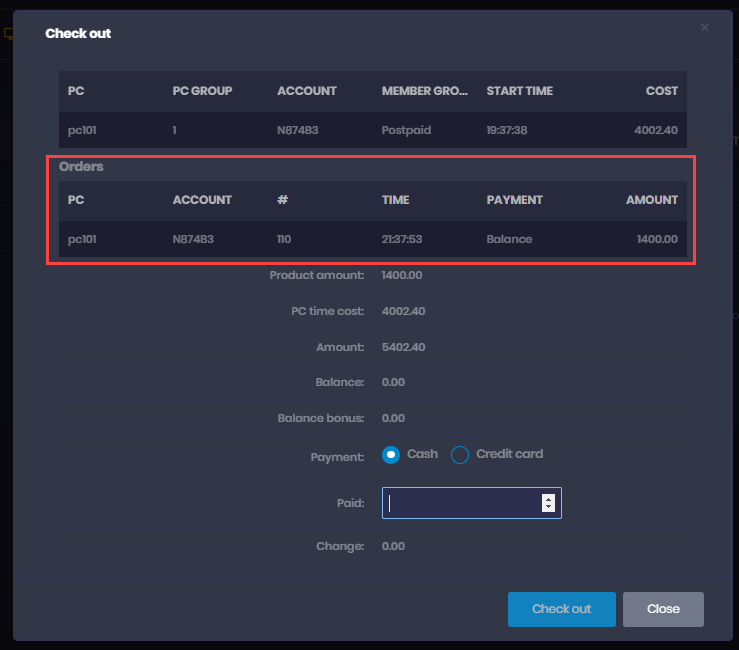Viewport: 739px width, 650px height.
Task: Click the START TIME column header
Action: click(519, 91)
